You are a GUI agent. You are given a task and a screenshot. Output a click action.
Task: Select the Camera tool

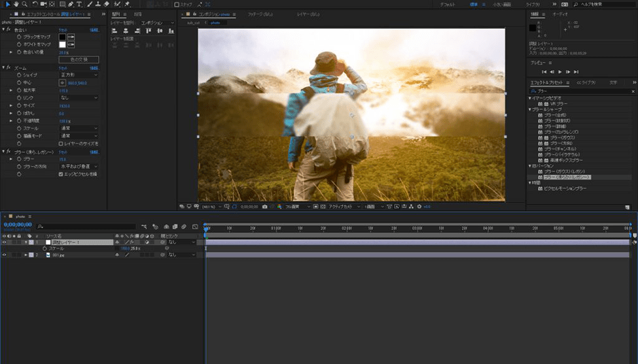pyautogui.click(x=44, y=4)
